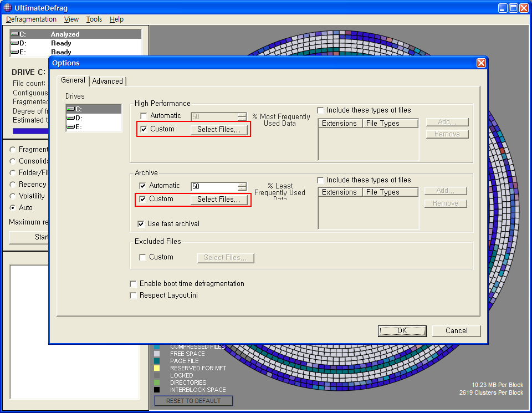Viewport: 532px width, 413px height.
Task: Click INTERBLOCK SPACE black swatch
Action: tap(157, 390)
